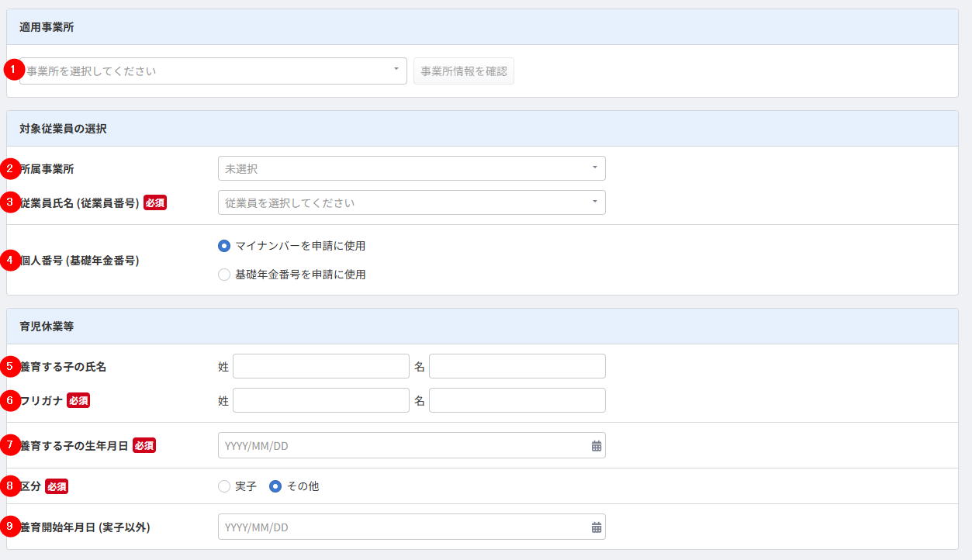Click red marker 5 next to 養育する子の氏名
Image resolution: width=972 pixels, height=560 pixels.
click(x=11, y=366)
